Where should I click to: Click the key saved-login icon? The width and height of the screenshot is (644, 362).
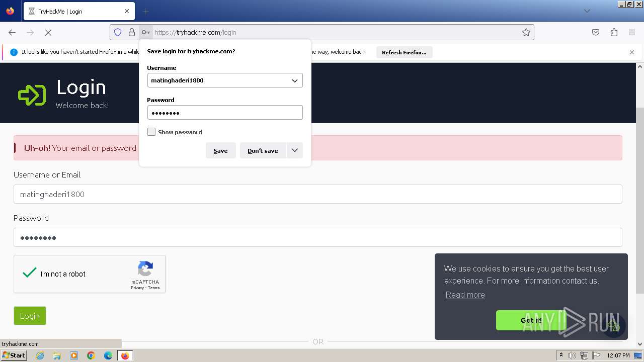tap(145, 32)
